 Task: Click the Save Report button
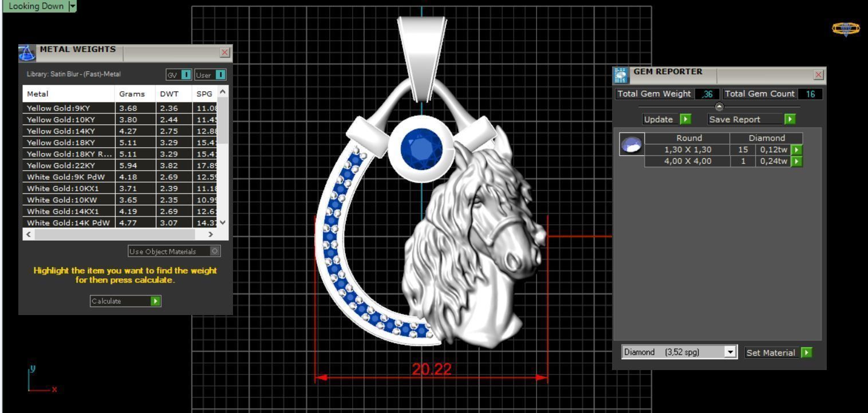752,119
